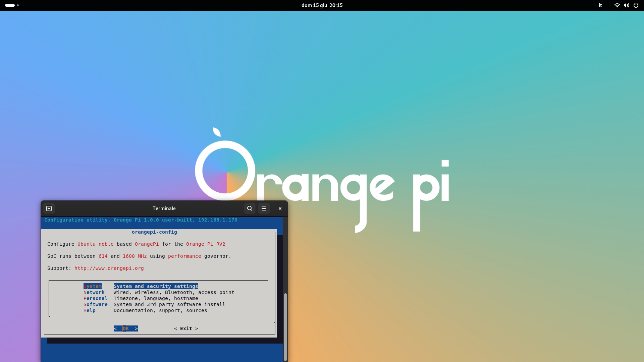
Task: Click the 'performance' governor word
Action: (184, 256)
